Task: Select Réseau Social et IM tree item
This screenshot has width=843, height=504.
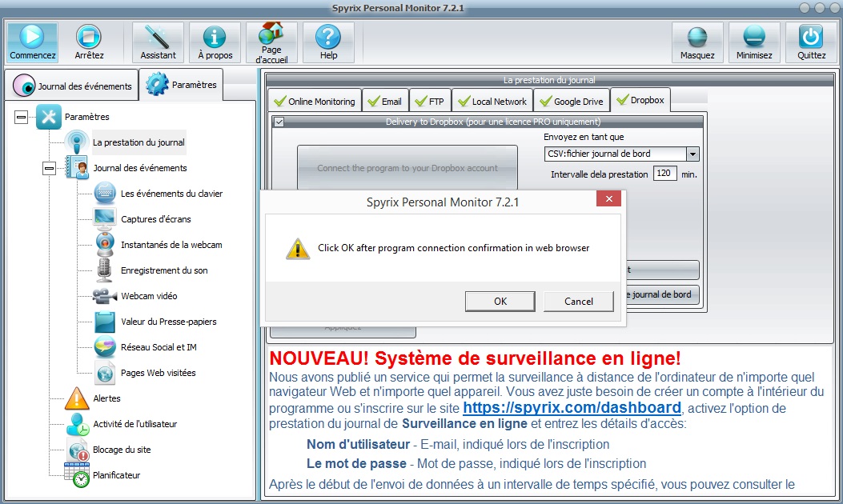Action: 159,347
